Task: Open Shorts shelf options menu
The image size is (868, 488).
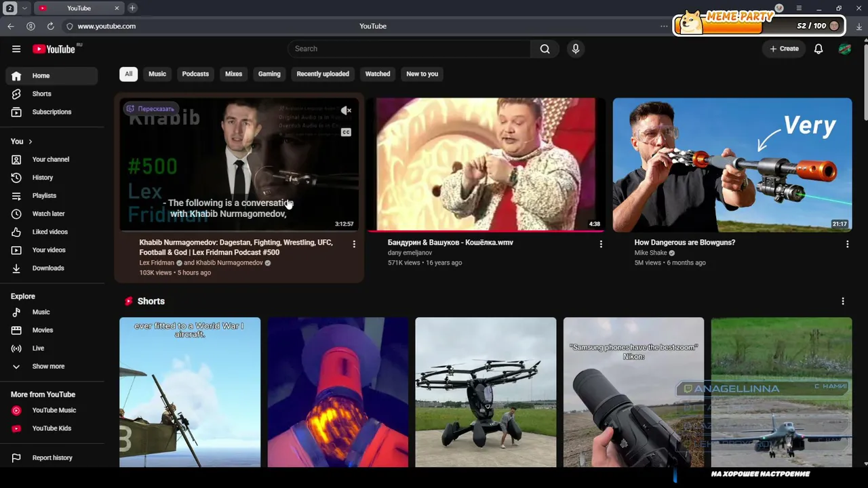Action: [x=843, y=301]
